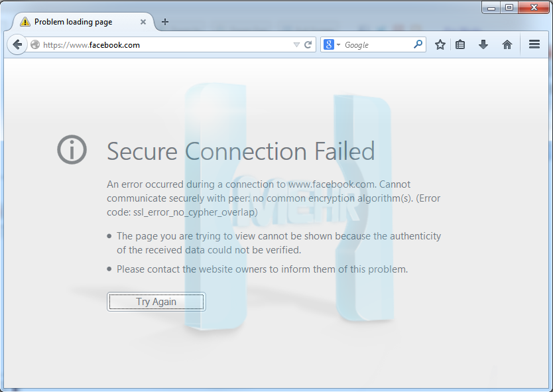Viewport: 553px width, 392px height.
Task: Click the globe site identity icon
Action: click(x=35, y=45)
